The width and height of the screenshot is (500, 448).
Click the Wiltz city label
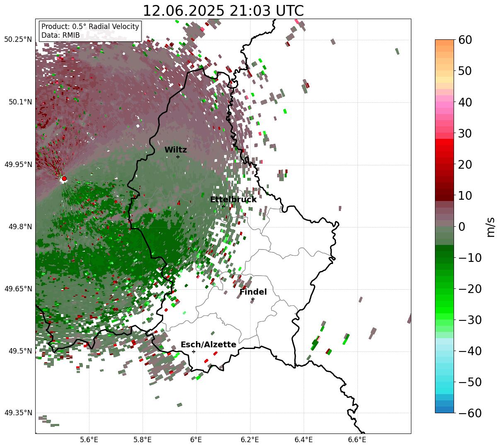[176, 150]
